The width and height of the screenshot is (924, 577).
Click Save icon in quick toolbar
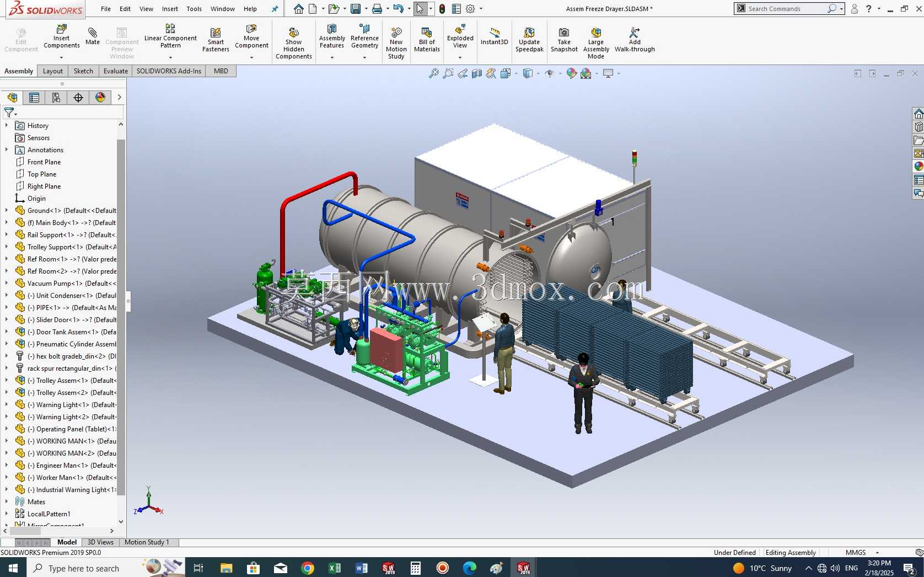356,9
